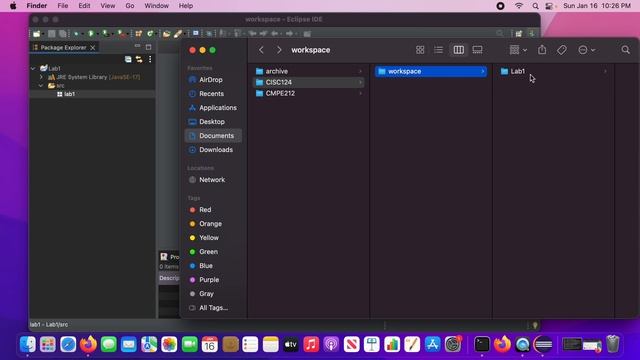640x360 pixels.
Task: Open Network in Finder sidebar
Action: click(x=213, y=180)
